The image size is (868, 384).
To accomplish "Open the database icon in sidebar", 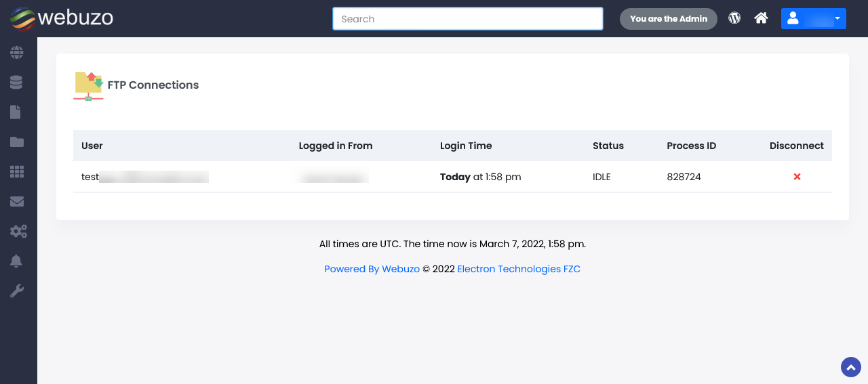I will pyautogui.click(x=17, y=83).
